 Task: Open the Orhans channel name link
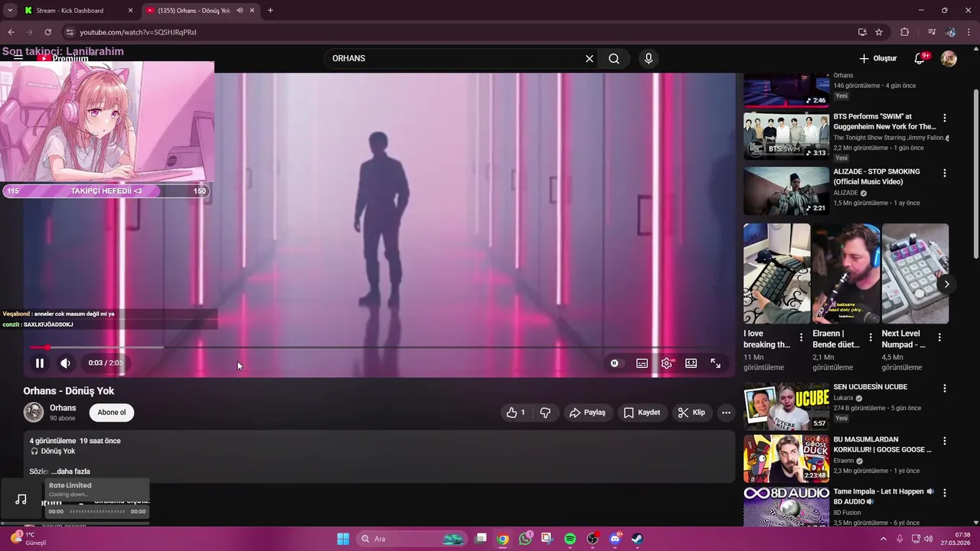tap(63, 408)
